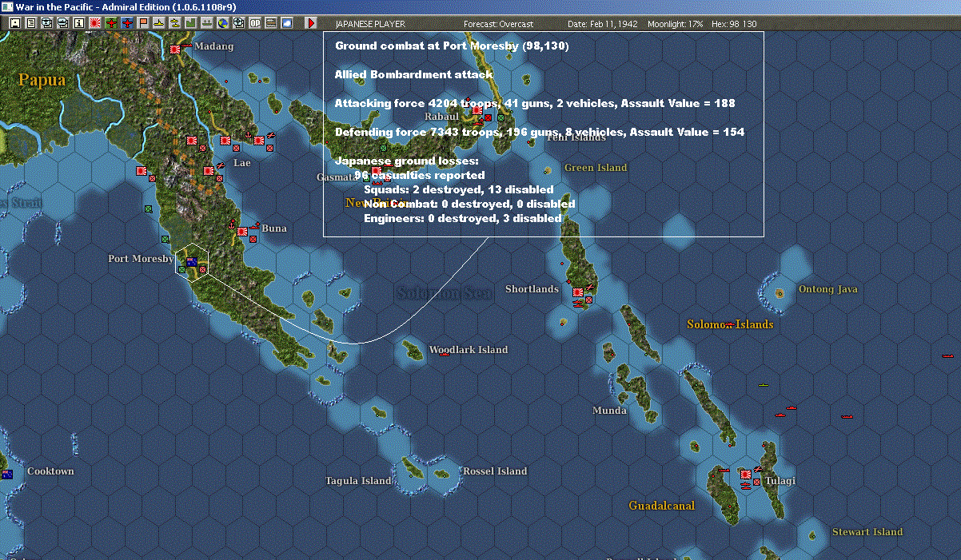Click the second double-monitor toolbar icon
The width and height of the screenshot is (961, 560).
click(62, 23)
